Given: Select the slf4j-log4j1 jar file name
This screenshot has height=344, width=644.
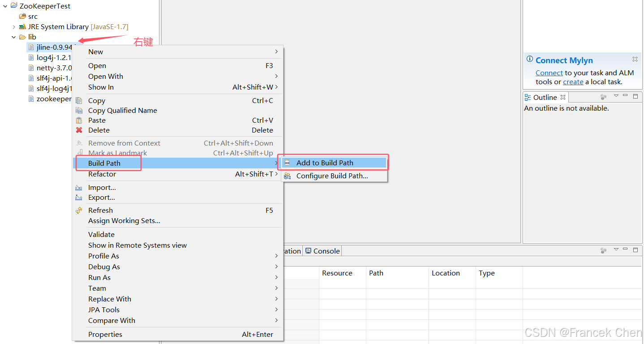Looking at the screenshot, I should (x=54, y=89).
